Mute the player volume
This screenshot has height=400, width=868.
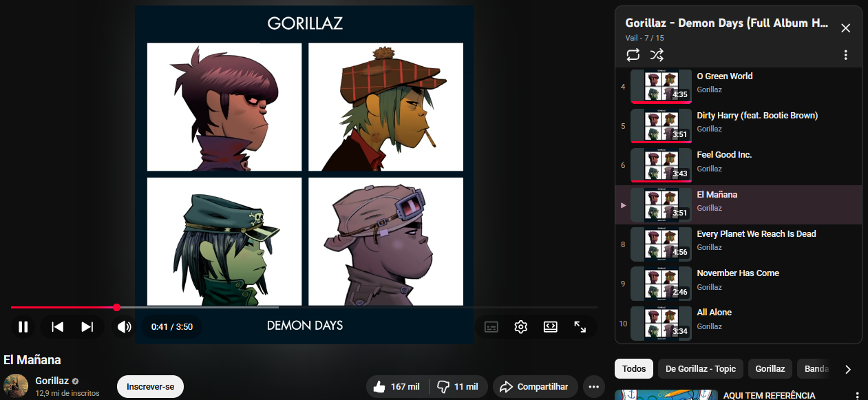tap(124, 327)
